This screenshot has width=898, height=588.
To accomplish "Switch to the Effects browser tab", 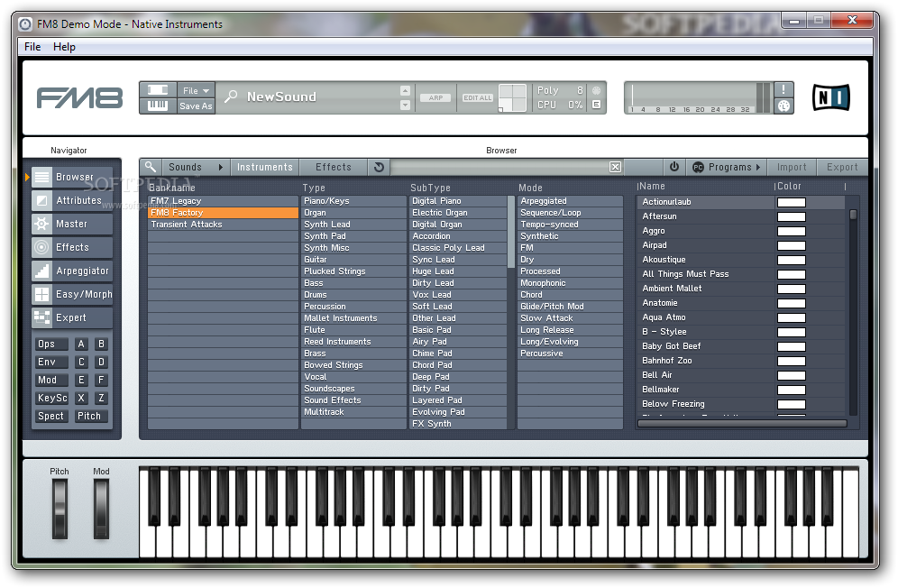I will click(334, 168).
